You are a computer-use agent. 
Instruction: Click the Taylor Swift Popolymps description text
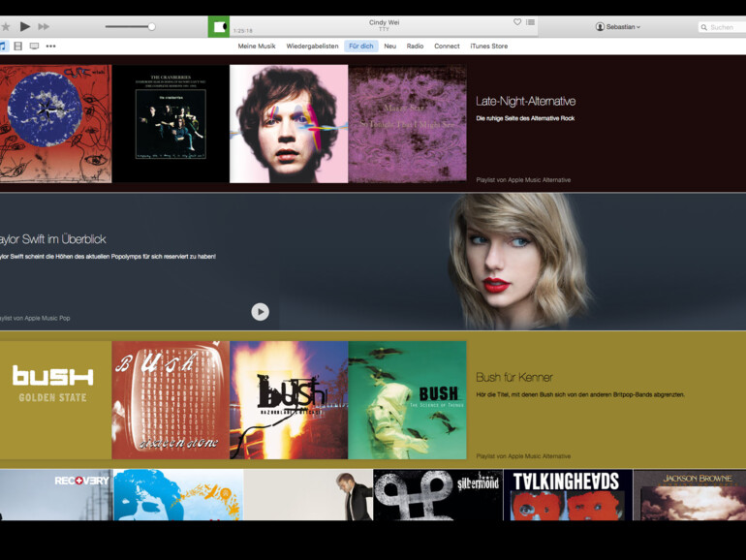[108, 257]
